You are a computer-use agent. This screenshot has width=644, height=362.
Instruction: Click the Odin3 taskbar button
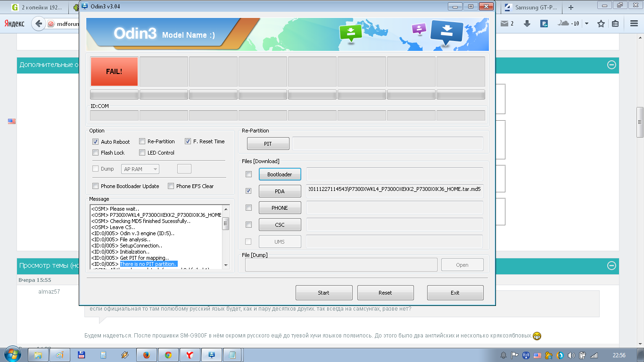pyautogui.click(x=211, y=355)
